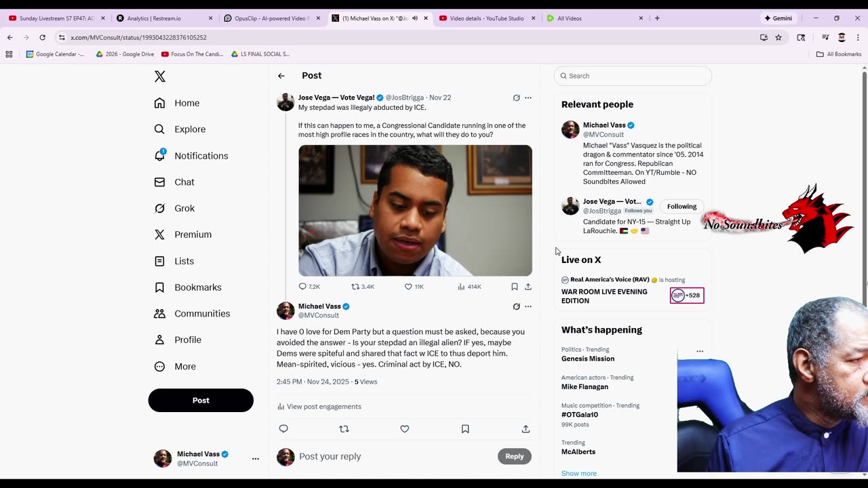Open a new browser tab
This screenshot has height=488, width=868.
656,18
